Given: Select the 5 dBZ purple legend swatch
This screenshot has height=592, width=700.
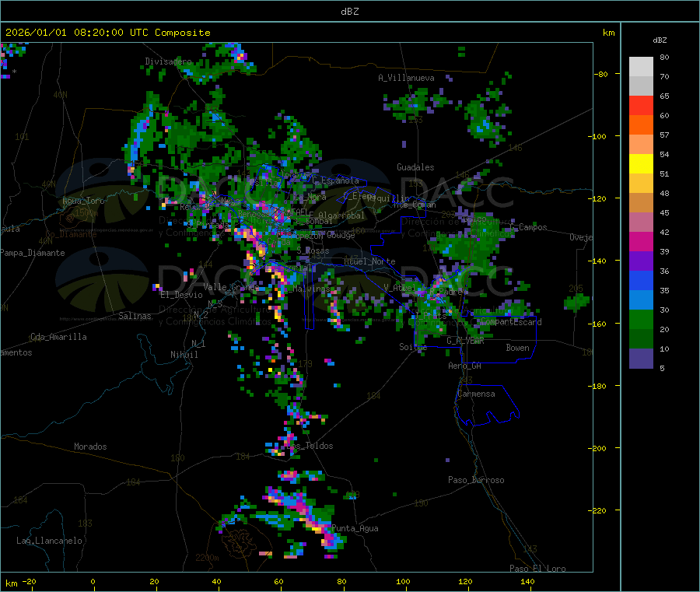Looking at the screenshot, I should (641, 359).
